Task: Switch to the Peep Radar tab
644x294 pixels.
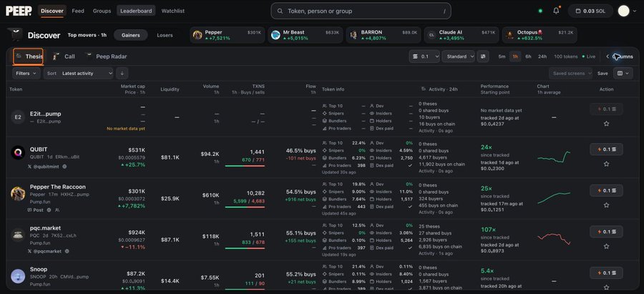Action: (107, 57)
